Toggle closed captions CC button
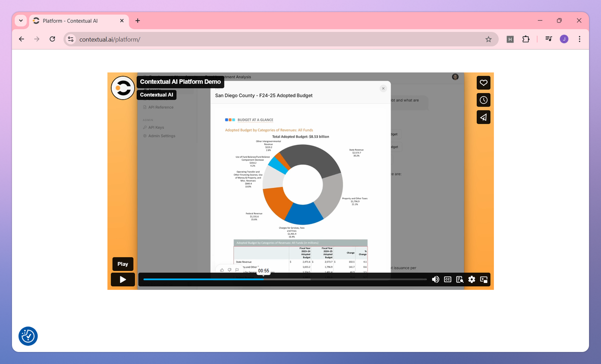 [x=448, y=279]
